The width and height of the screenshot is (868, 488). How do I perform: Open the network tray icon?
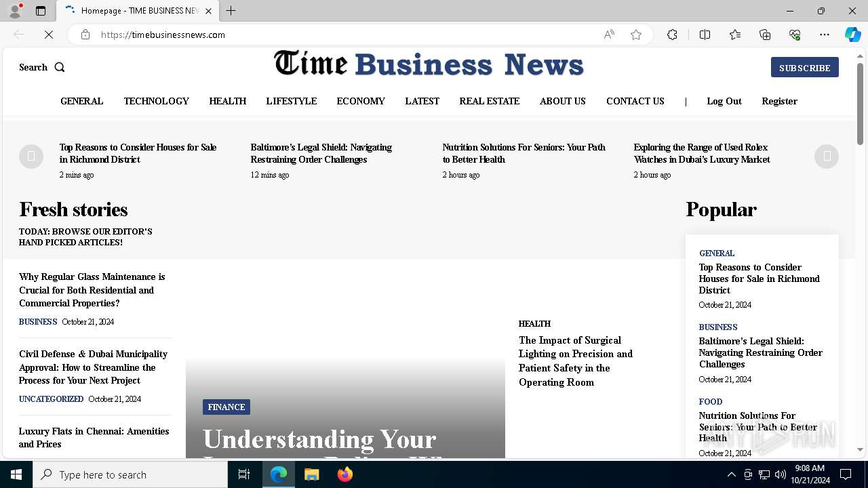[x=764, y=474]
